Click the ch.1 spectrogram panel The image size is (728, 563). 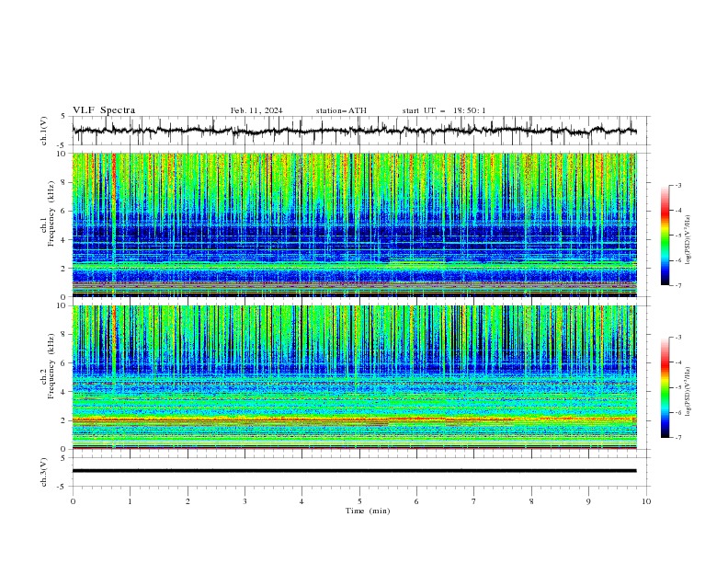[354, 224]
